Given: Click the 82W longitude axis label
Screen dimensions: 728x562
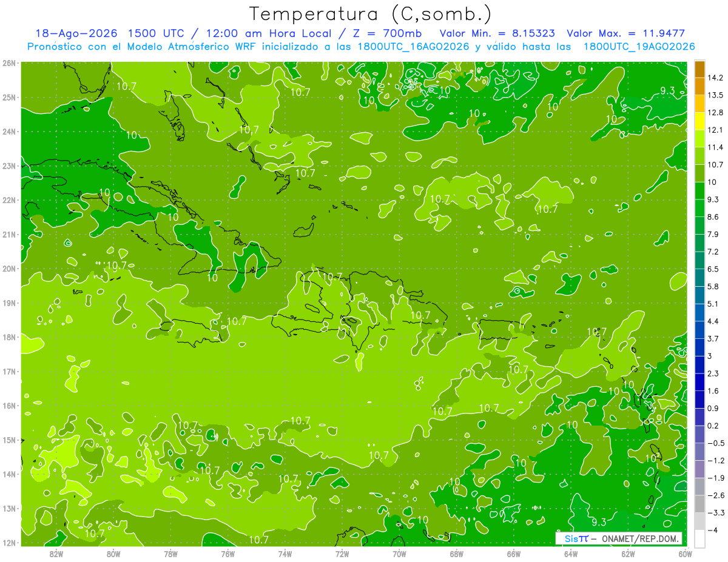Looking at the screenshot, I should [x=56, y=554].
